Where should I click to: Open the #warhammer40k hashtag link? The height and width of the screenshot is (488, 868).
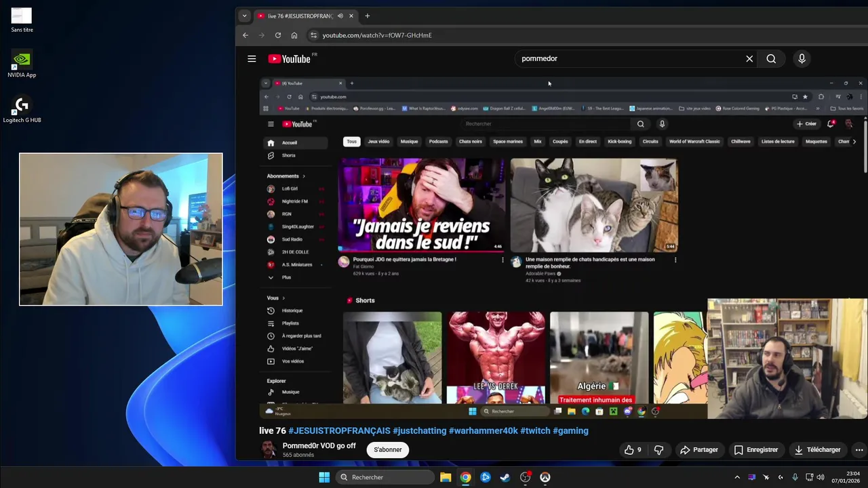click(484, 430)
